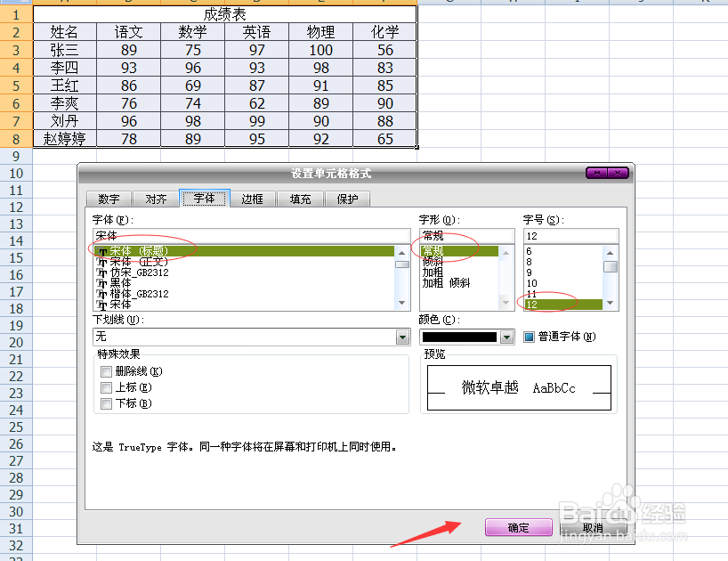Enable the 上标 checkbox
Screen dimensions: 728x561
pos(107,386)
